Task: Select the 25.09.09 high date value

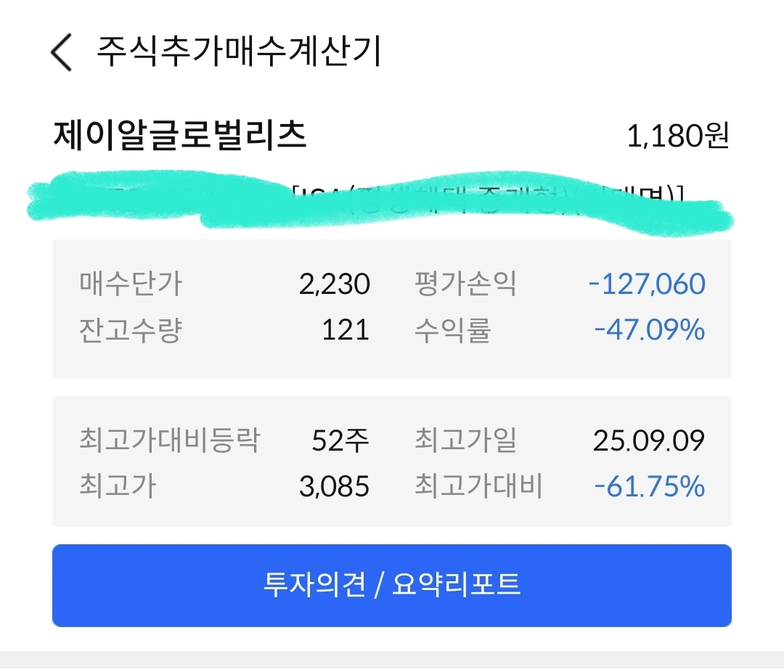Action: point(648,441)
